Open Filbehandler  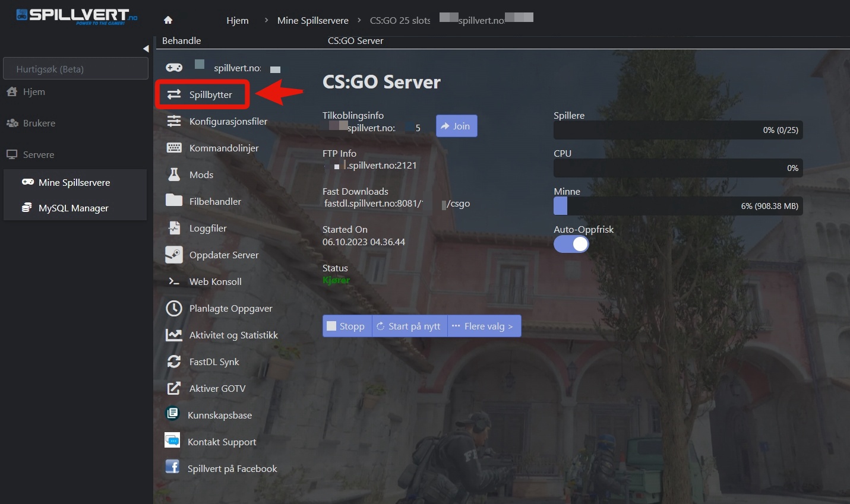click(215, 202)
